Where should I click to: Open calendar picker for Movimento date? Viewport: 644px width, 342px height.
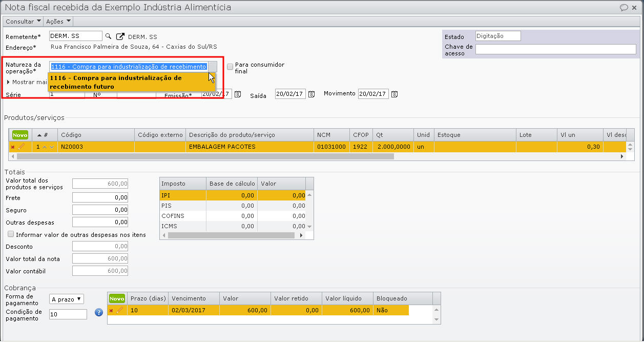[394, 94]
